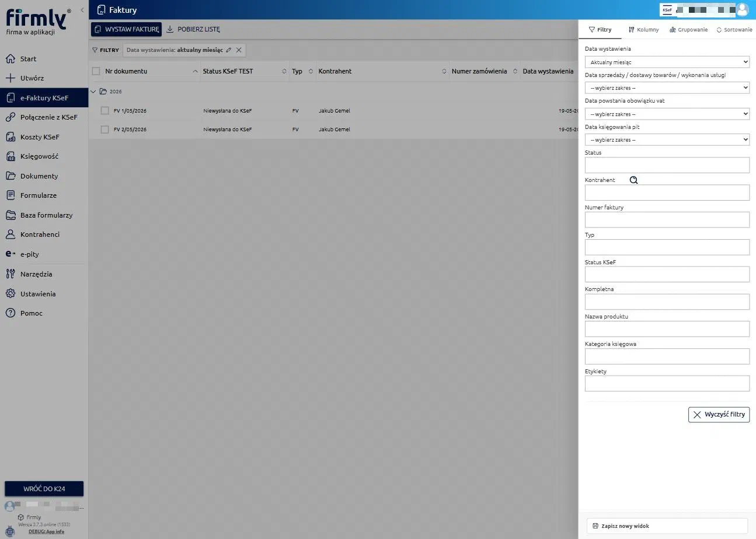
Task: Open Narzędzia tools section
Action: [x=29, y=274]
